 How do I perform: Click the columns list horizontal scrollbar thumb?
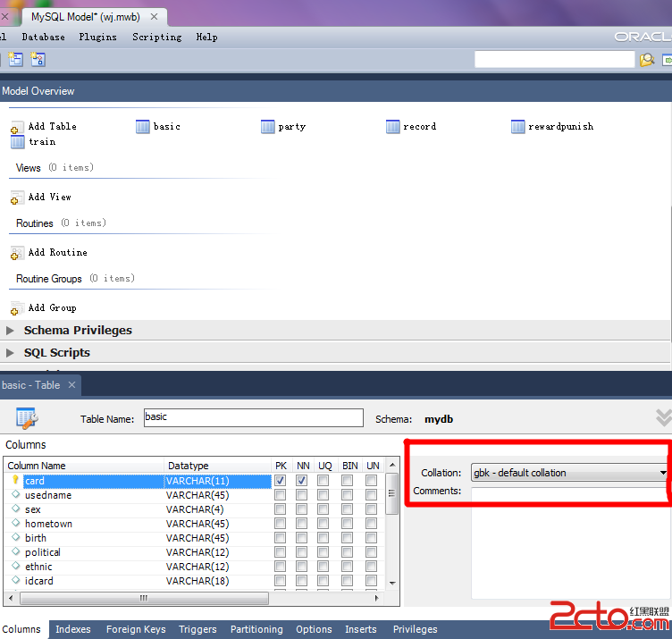coord(144,598)
